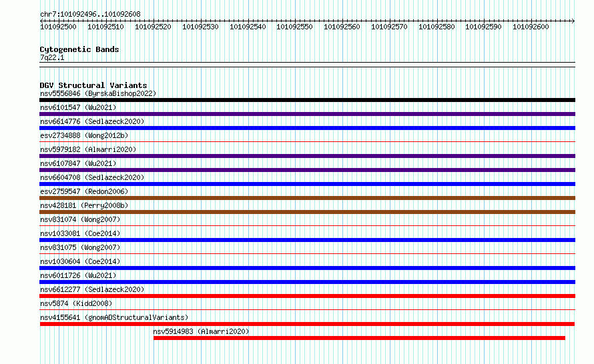Viewport: 594px width, 364px height.
Task: Open esv2759547 (Redon2006) label
Action: pos(84,191)
